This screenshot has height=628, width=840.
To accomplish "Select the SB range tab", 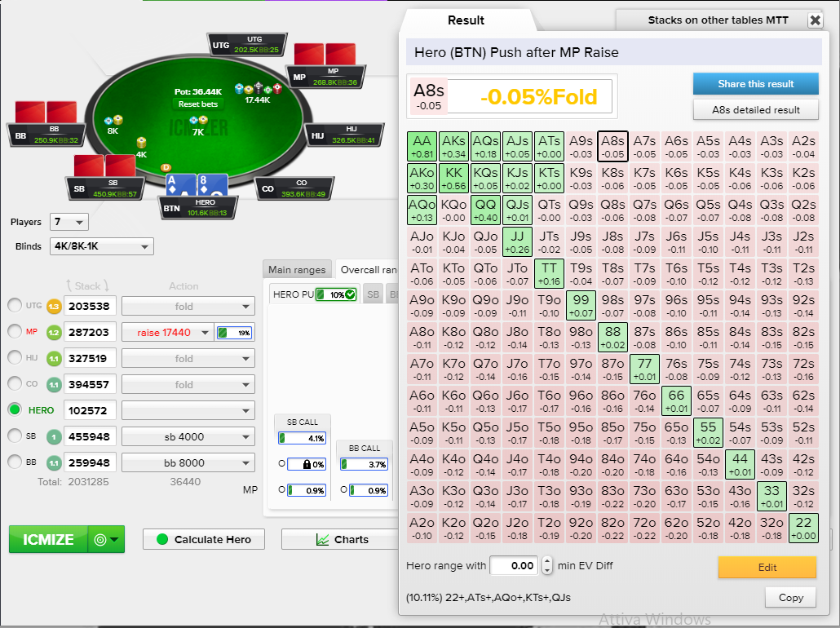I will tap(374, 294).
